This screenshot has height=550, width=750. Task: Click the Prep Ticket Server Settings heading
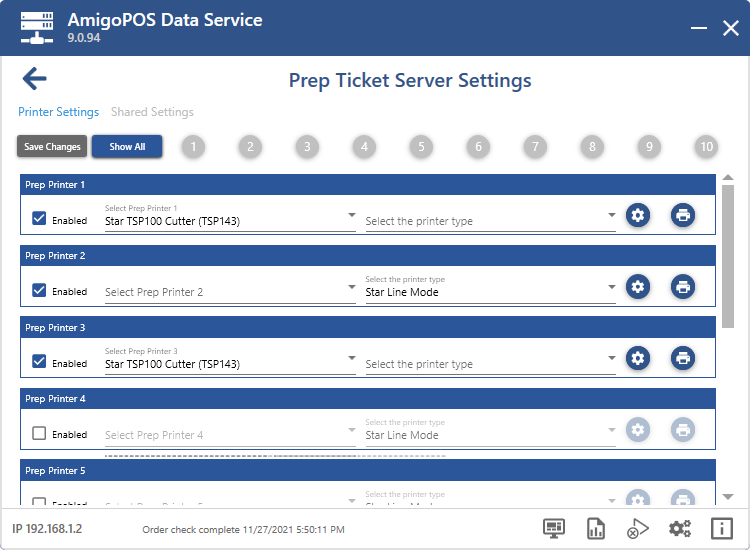tap(410, 80)
